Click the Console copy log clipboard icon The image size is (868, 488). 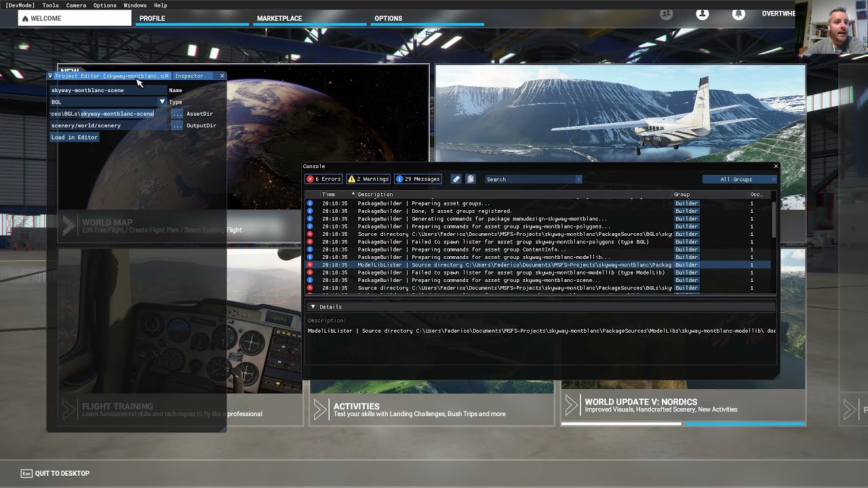click(x=471, y=179)
